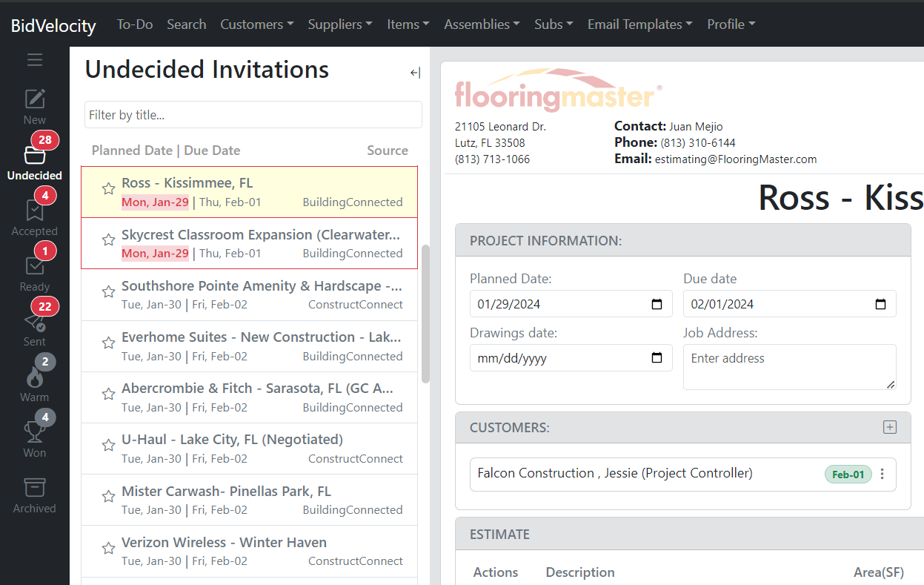
Task: Open the Everhome Suites - New Construction invitation
Action: pos(249,346)
